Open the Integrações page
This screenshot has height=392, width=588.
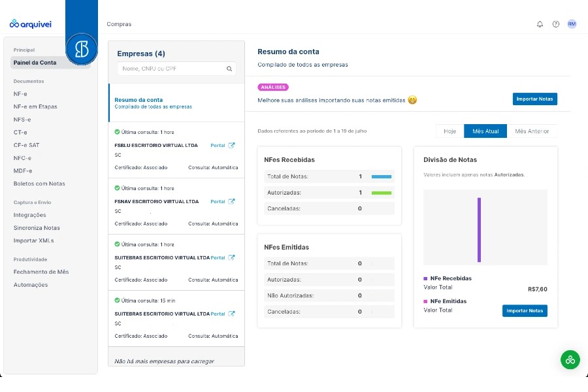[29, 215]
